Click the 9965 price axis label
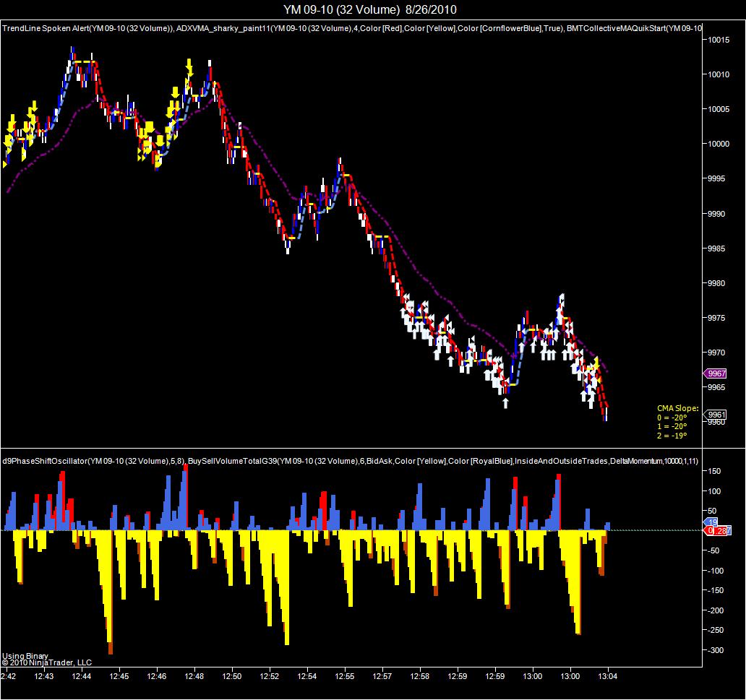Screen dimensions: 746x700 pyautogui.click(x=716, y=388)
